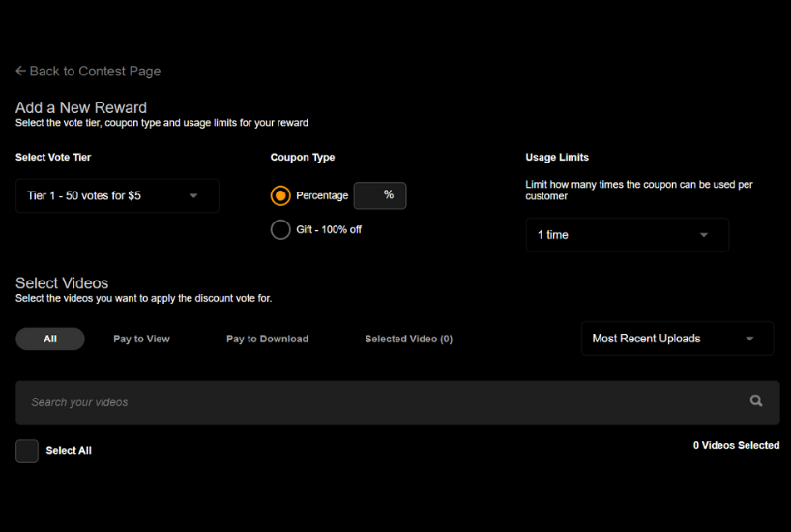This screenshot has width=791, height=532.
Task: Switch to the All filter tab
Action: [x=50, y=339]
